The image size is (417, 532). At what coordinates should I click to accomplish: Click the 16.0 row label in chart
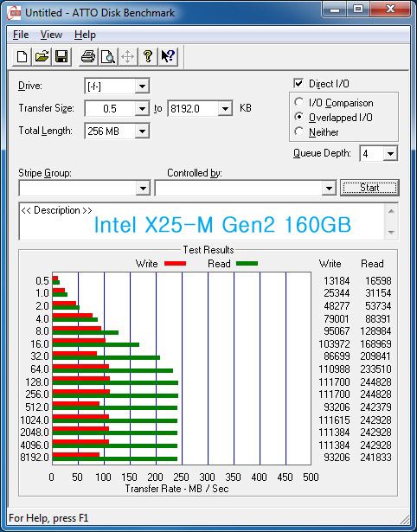tap(40, 344)
